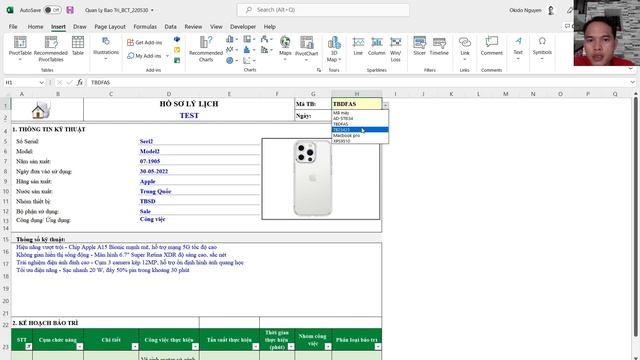Open Recommended Charts

point(206,49)
